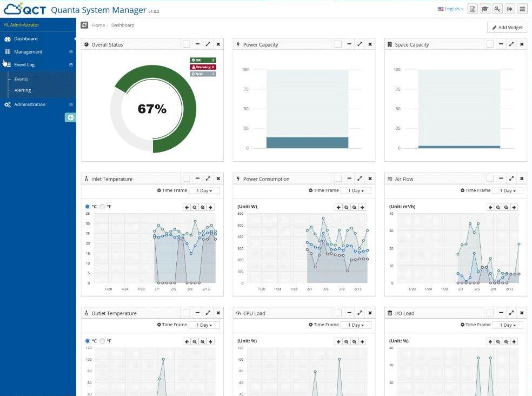This screenshot has width=532, height=396.
Task: Select the °C radio in Outlet Temperature
Action: point(87,341)
